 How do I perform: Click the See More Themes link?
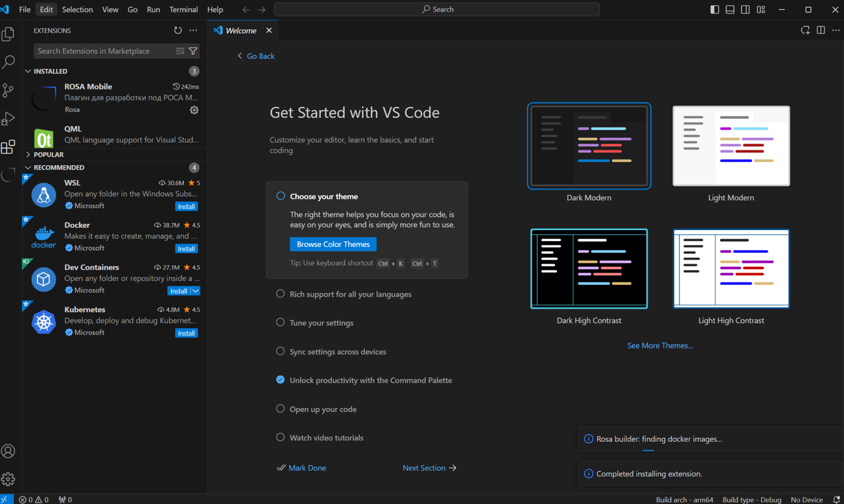(660, 346)
